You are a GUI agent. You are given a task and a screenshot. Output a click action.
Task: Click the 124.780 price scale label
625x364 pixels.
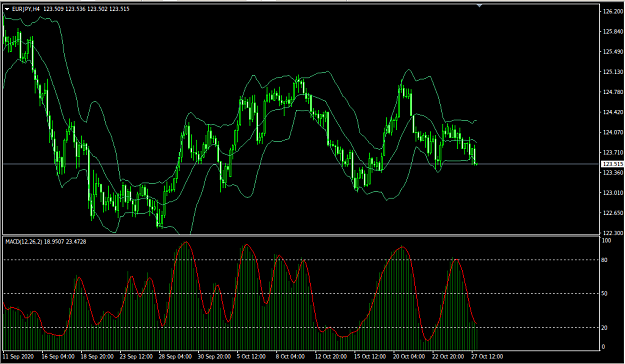[613, 92]
